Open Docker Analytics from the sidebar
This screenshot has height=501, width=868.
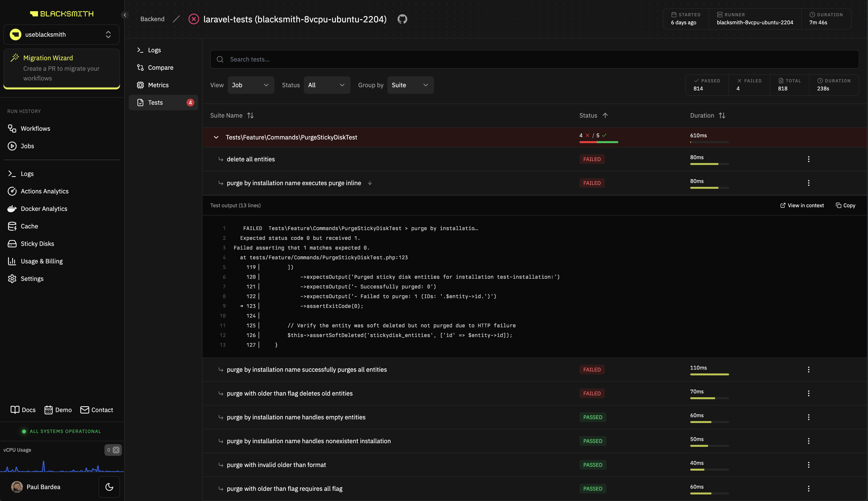pos(44,208)
